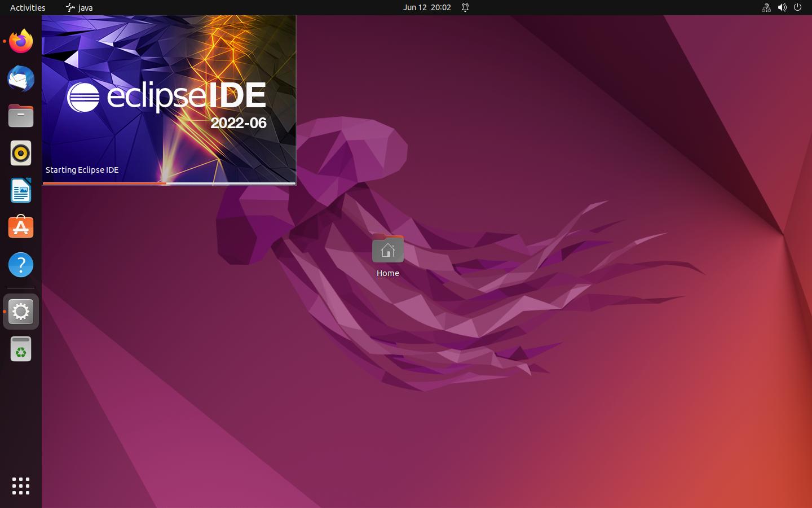
Task: Open the java app menu
Action: [x=79, y=7]
